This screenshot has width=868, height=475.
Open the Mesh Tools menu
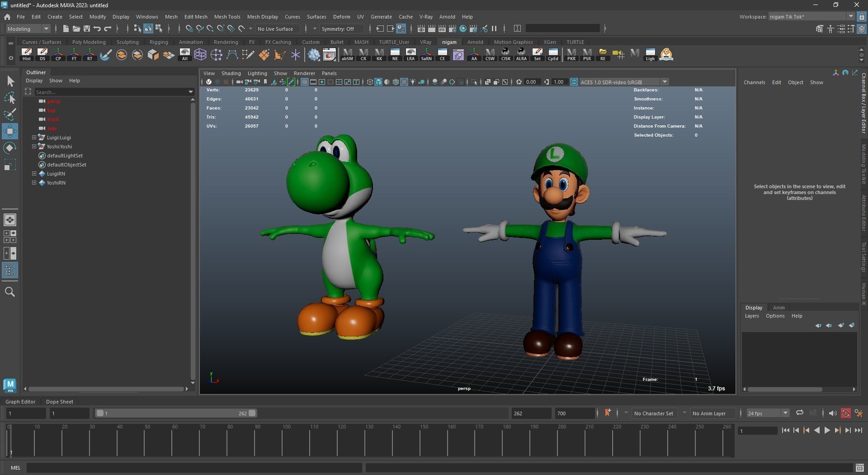[x=227, y=17]
